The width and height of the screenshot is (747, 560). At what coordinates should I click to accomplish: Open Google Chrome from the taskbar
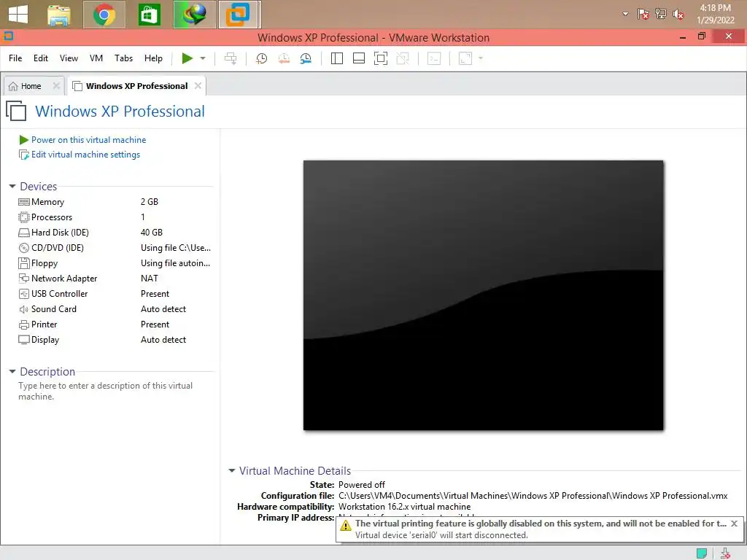(104, 15)
